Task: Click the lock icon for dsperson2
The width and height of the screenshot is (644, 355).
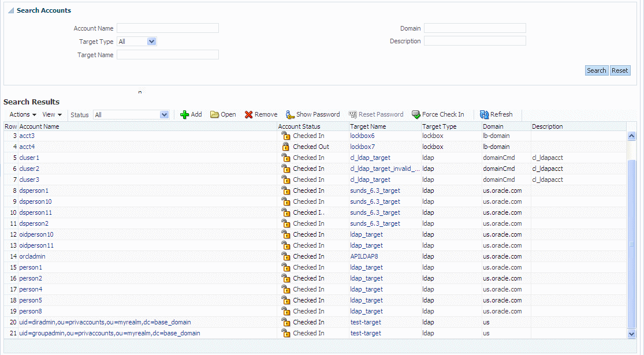Action: 285,223
